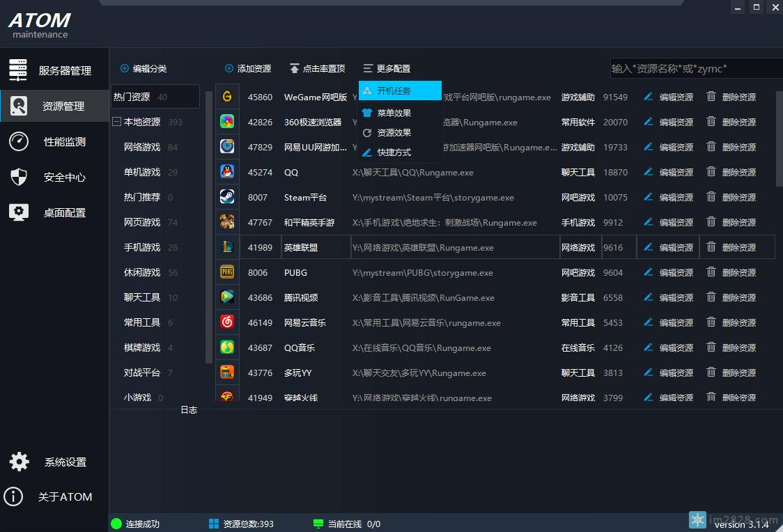This screenshot has height=532, width=783.
Task: Open 性能监测 from the sidebar icon
Action: click(x=19, y=141)
